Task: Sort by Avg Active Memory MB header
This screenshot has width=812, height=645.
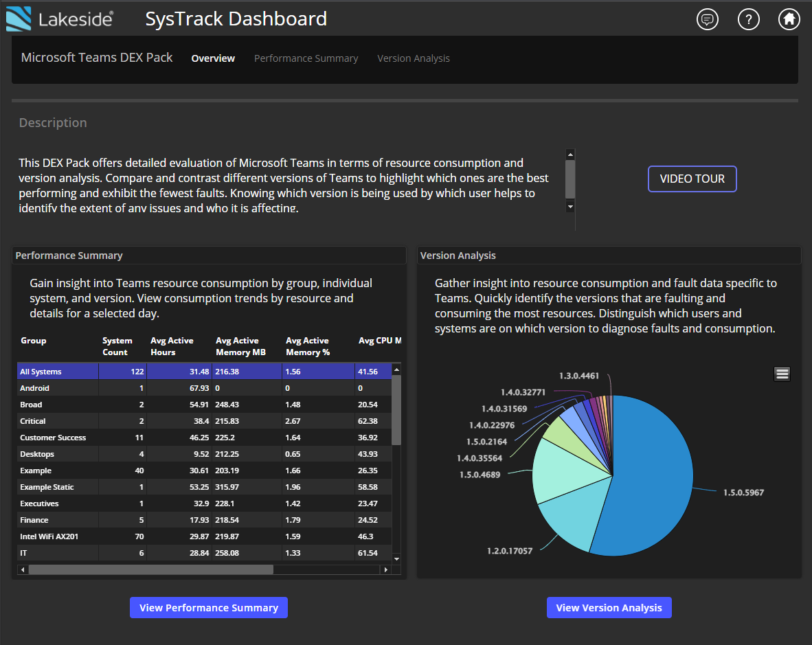Action: 241,346
